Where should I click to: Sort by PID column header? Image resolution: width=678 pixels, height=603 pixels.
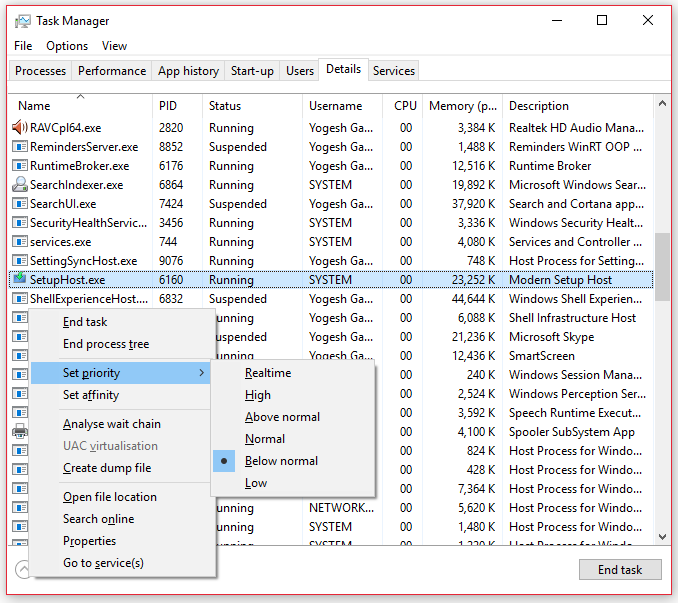177,105
